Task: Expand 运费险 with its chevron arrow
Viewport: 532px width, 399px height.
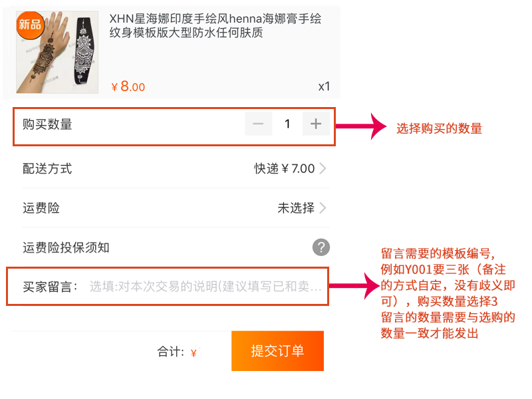Action: coord(323,208)
